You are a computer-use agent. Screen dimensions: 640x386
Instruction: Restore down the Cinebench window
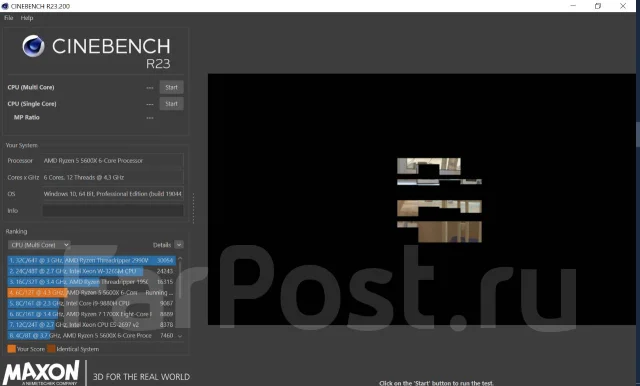tap(598, 6)
